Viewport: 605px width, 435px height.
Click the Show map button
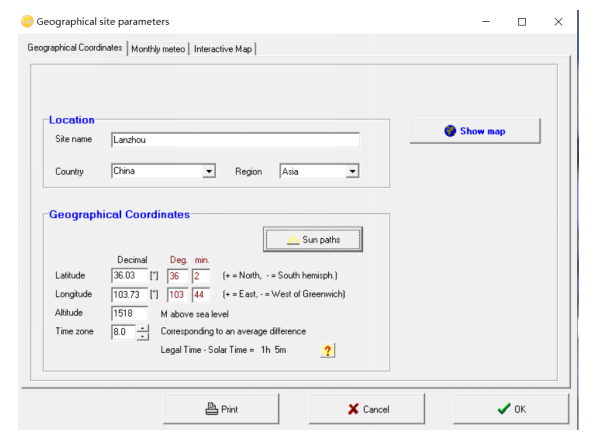click(475, 131)
